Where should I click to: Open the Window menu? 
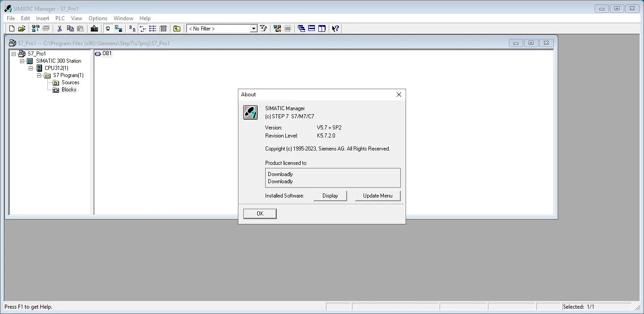123,18
